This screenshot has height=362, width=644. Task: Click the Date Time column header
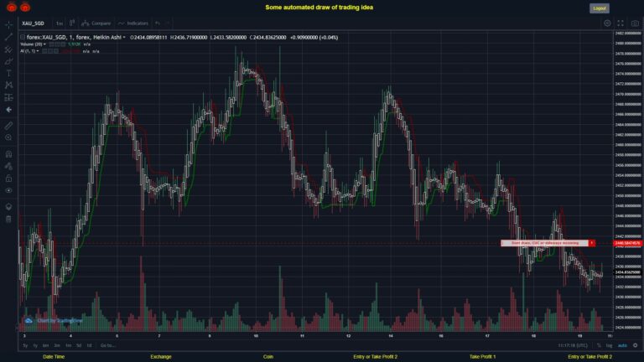54,357
